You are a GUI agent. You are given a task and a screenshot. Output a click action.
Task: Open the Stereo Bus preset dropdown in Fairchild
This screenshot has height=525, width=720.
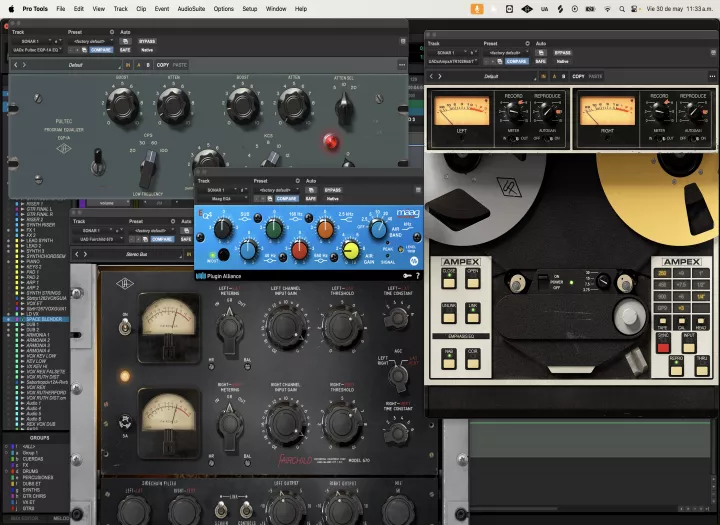click(136, 254)
